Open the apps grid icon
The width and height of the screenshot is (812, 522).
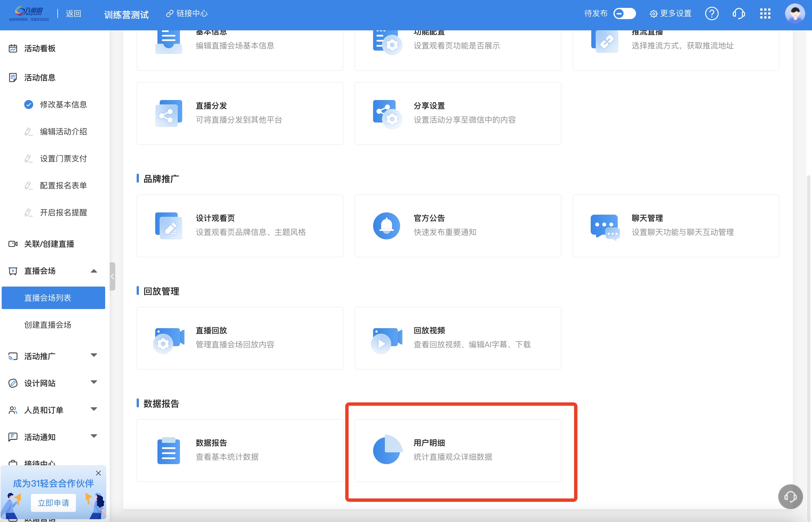[x=765, y=13]
